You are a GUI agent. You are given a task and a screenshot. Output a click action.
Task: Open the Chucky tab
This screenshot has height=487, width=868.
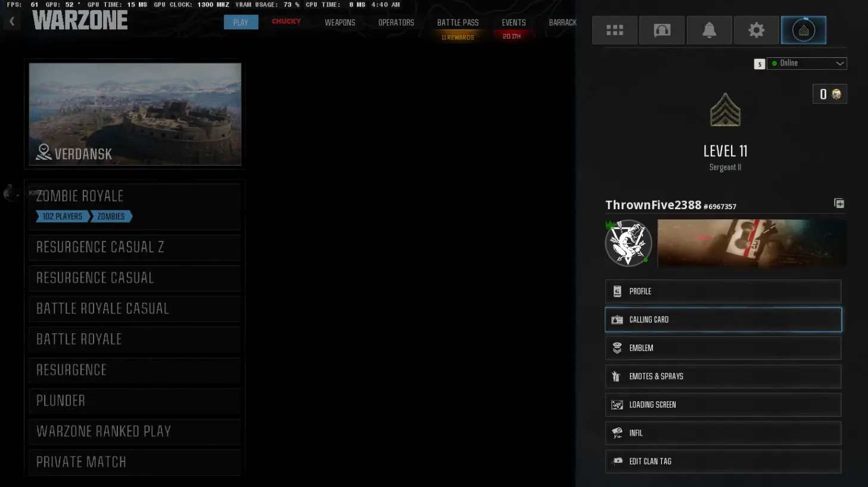286,21
